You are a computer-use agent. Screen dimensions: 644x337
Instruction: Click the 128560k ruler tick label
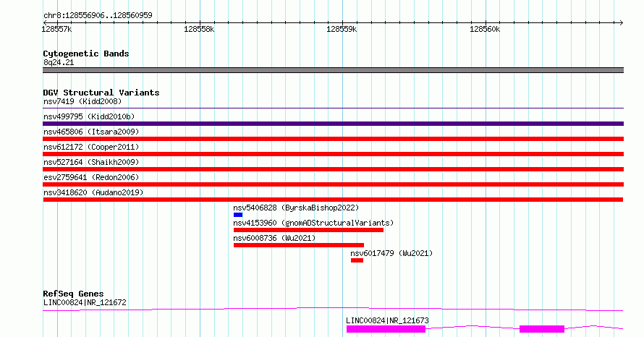click(x=485, y=29)
